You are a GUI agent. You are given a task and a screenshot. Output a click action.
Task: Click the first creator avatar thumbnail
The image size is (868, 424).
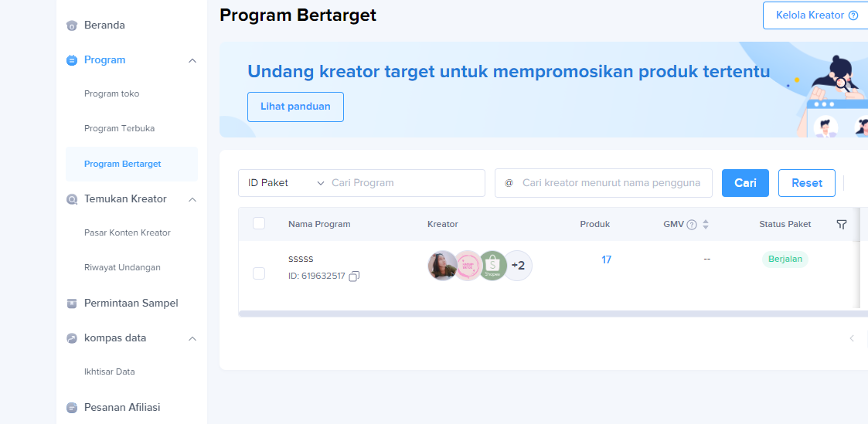coord(442,266)
